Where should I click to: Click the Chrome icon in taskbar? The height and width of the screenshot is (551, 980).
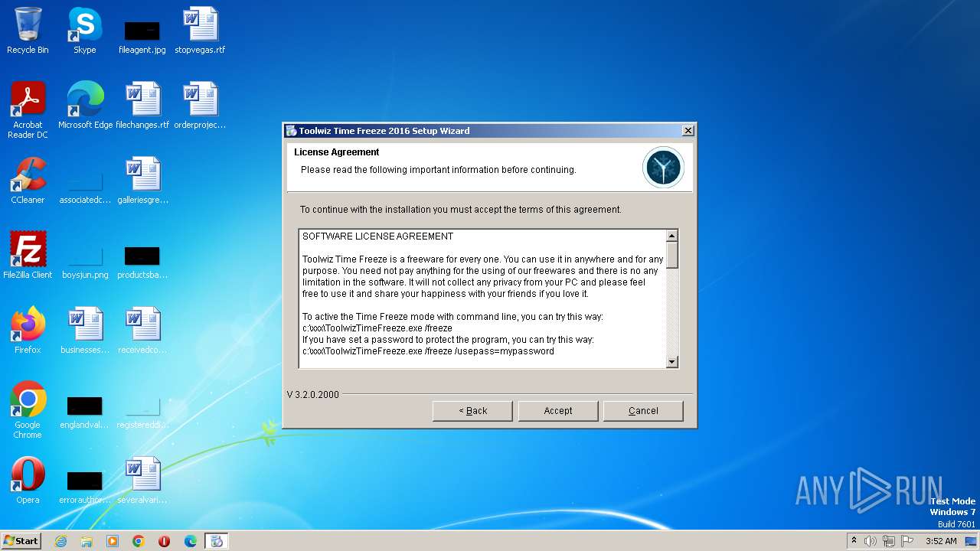(139, 541)
